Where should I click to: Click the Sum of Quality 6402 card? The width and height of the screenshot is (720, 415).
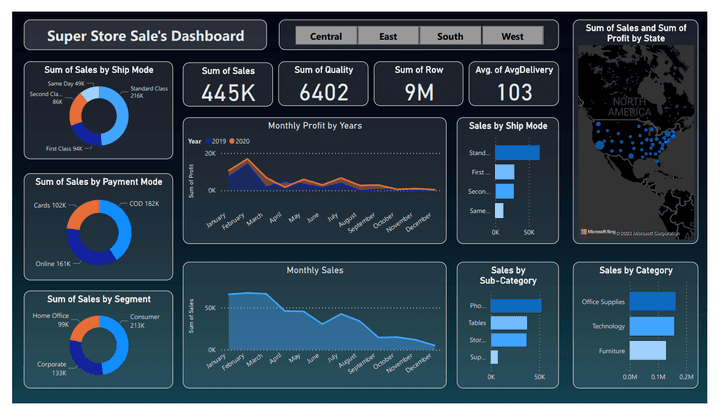coord(323,84)
